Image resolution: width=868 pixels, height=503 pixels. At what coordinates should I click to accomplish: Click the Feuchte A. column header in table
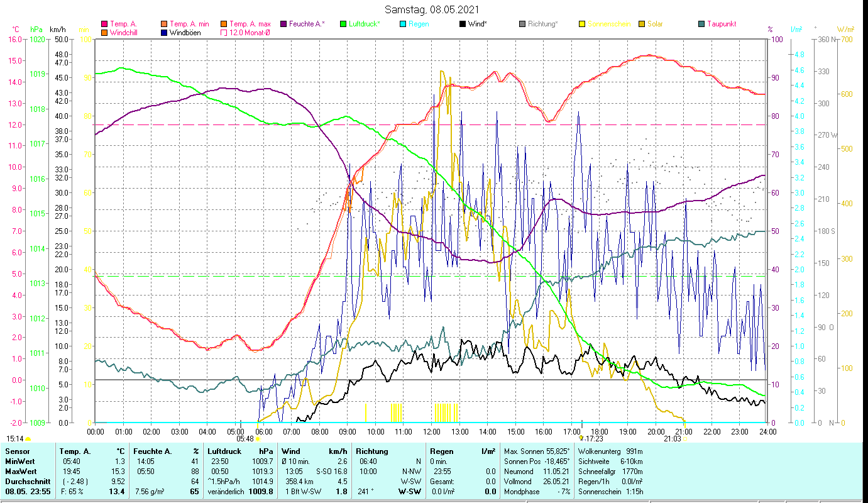coord(152,451)
